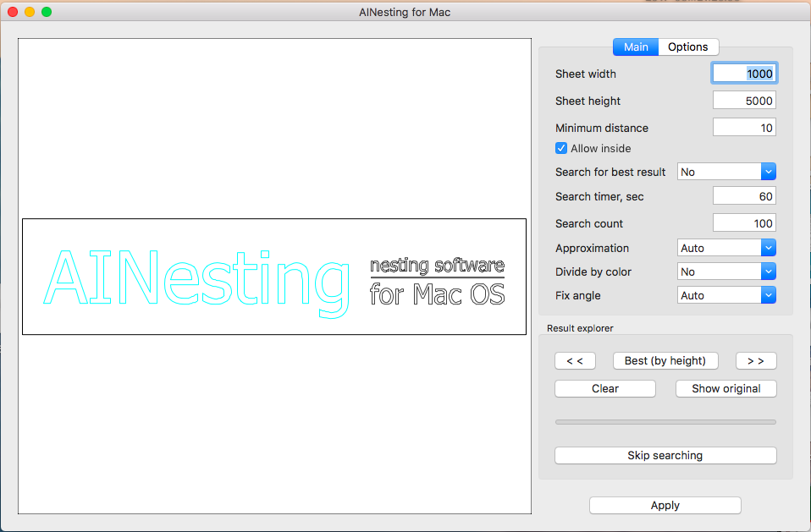Maximize the AINesting window with green button

click(x=47, y=12)
